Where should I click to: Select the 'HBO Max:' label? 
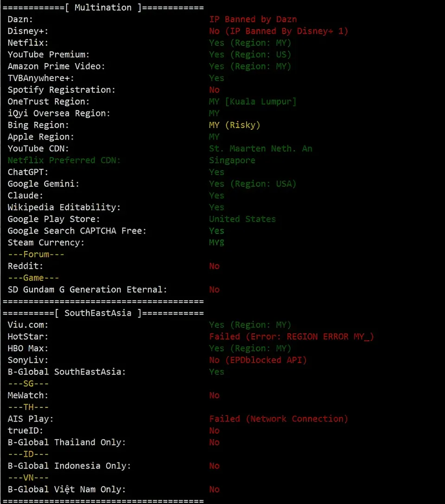tap(28, 348)
